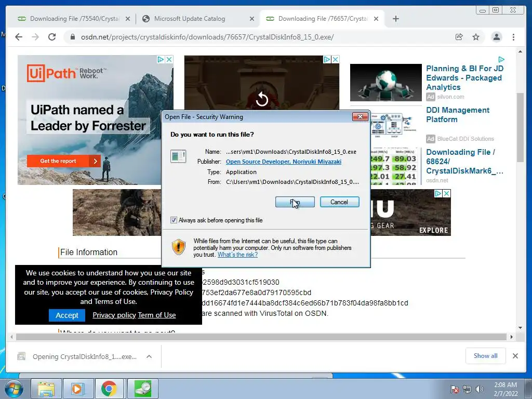Viewport: 532px width, 399px height.
Task: Open DDI Management Platform ad link
Action: coord(458,115)
